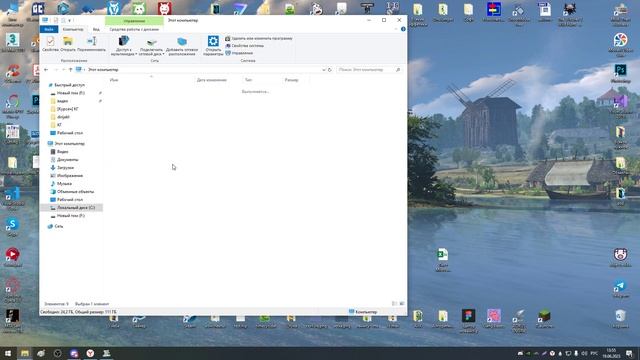
Task: Open the Файл tab
Action: pyautogui.click(x=49, y=29)
